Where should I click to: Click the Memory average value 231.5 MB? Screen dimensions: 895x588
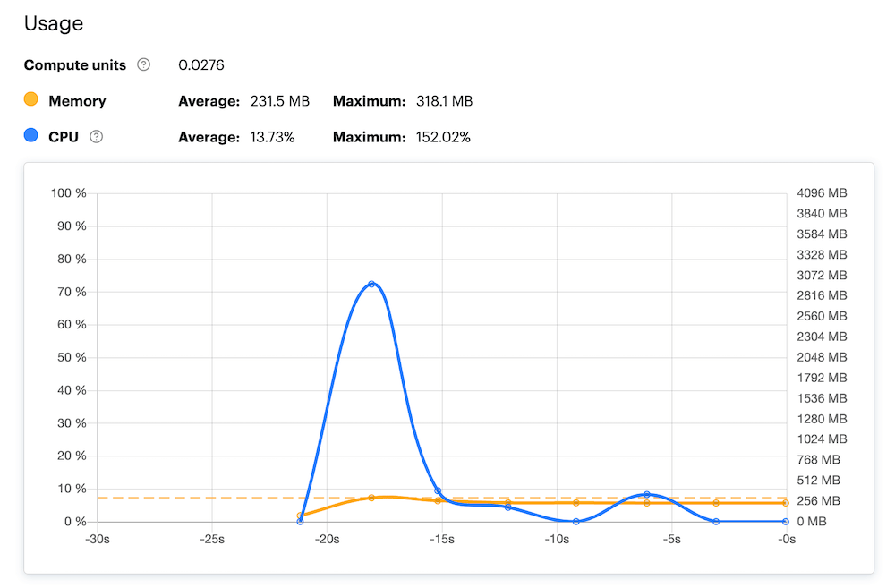(277, 101)
